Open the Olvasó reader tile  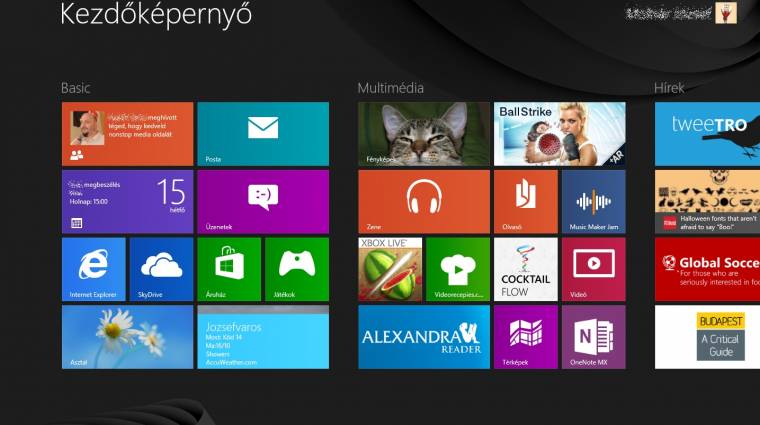tap(526, 202)
